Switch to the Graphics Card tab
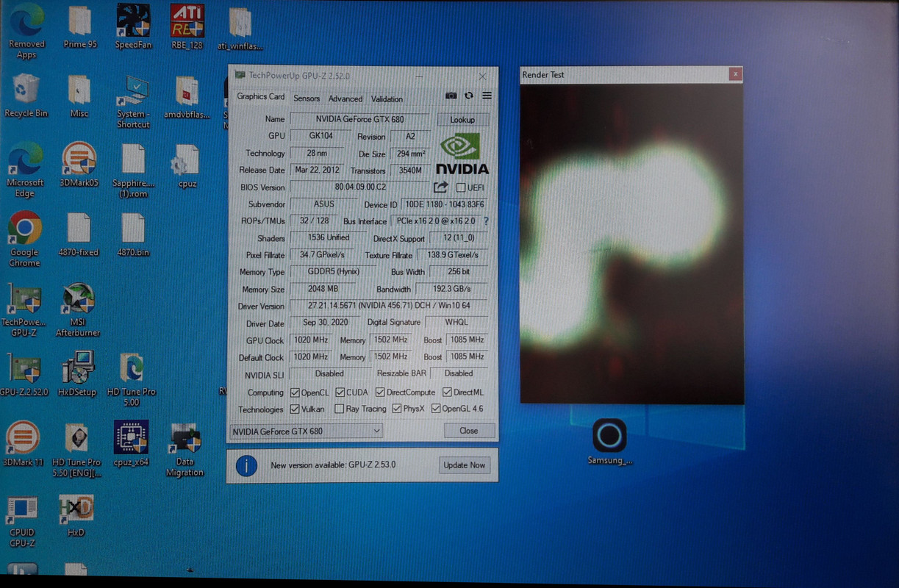The height and width of the screenshot is (588, 899). [x=261, y=97]
